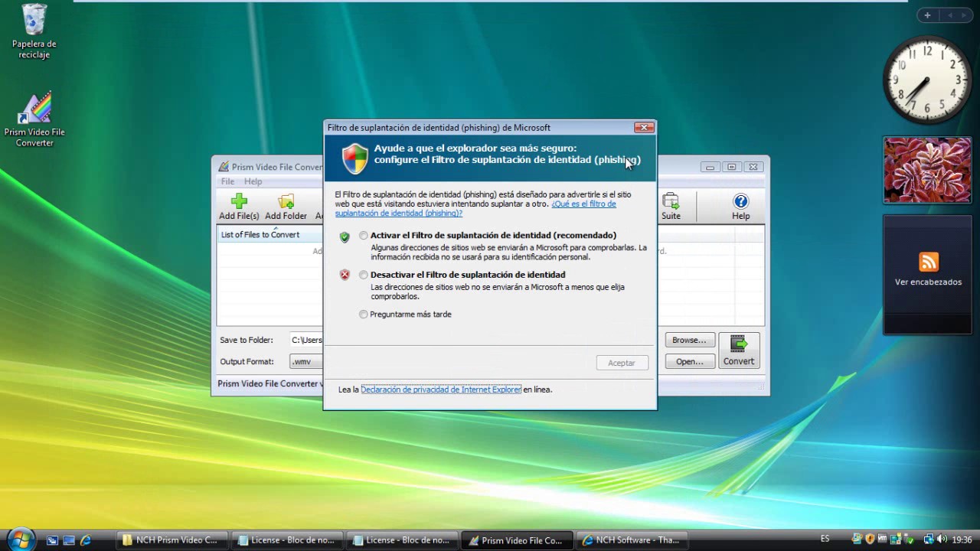Switch to NCH Software - Tha... taskbar button
Viewport: 980px width, 551px height.
coord(632,540)
